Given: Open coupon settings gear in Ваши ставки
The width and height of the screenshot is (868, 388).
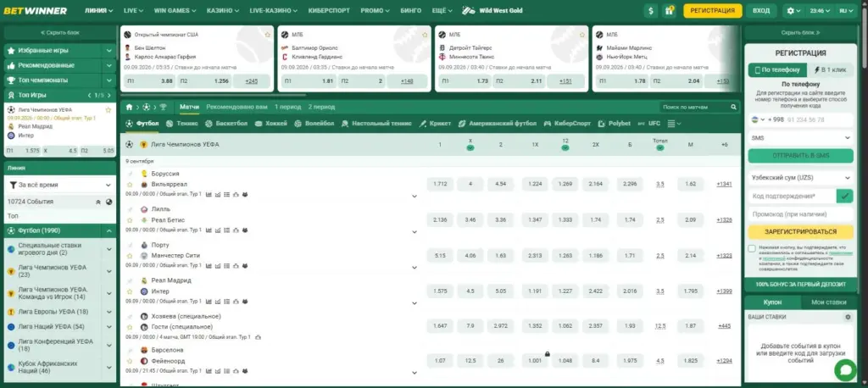Looking at the screenshot, I should coord(848,317).
